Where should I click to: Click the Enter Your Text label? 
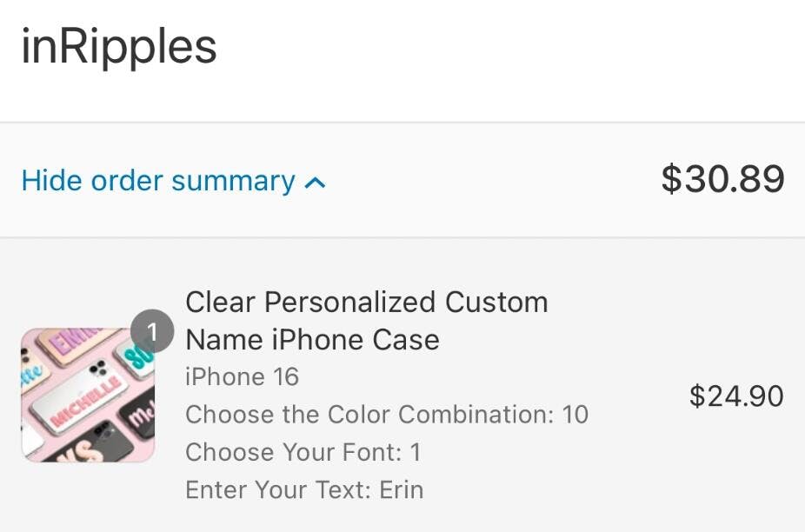278,489
